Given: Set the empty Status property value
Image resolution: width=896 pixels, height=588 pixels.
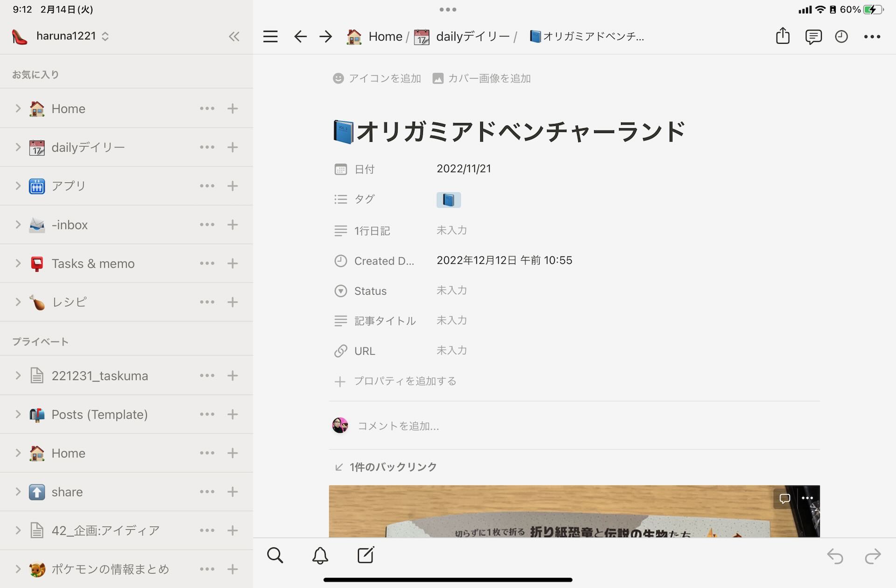Looking at the screenshot, I should pyautogui.click(x=451, y=291).
